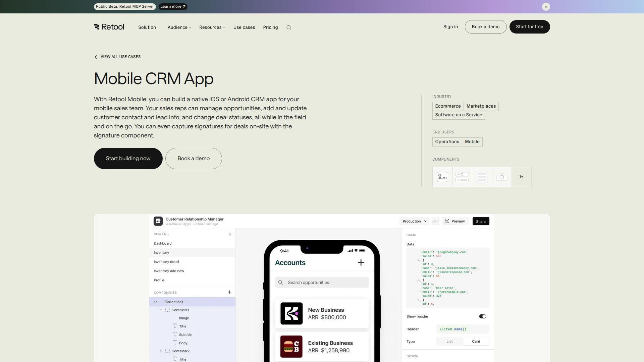Click Book a demo below the description
The width and height of the screenshot is (644, 362).
point(194,159)
